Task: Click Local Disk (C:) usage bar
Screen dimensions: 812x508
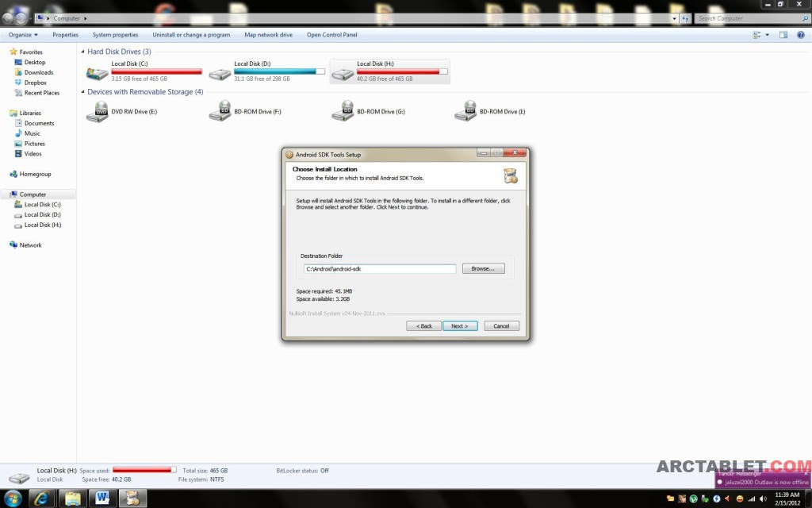Action: 156,71
